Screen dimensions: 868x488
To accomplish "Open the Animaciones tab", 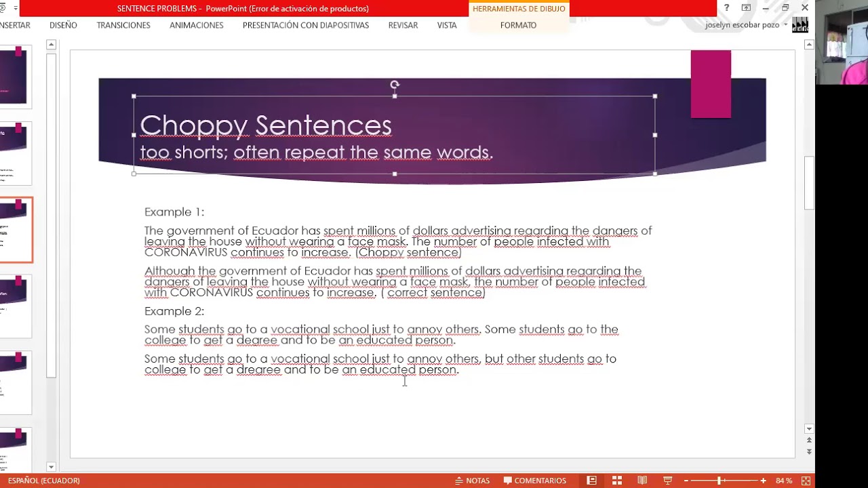I will pyautogui.click(x=197, y=25).
